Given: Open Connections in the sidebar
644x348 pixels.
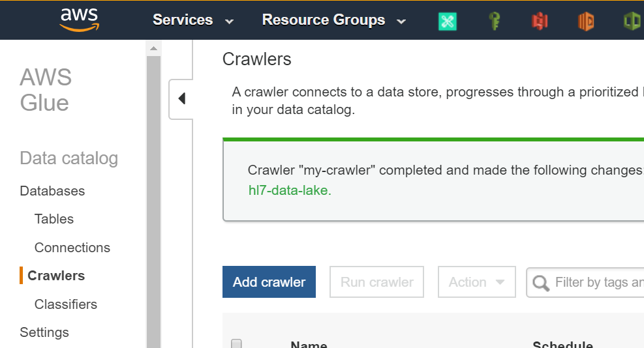Looking at the screenshot, I should [72, 248].
